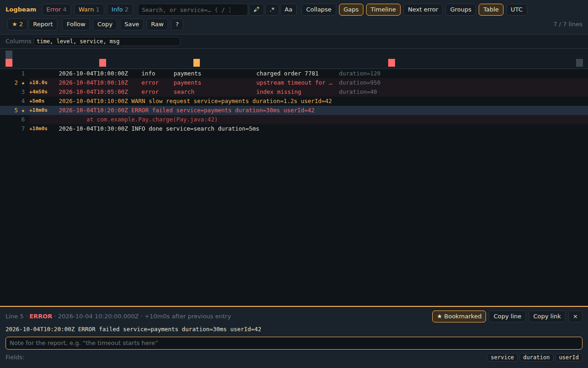Close the line detail panel
This screenshot has height=368, width=588.
(x=575, y=316)
